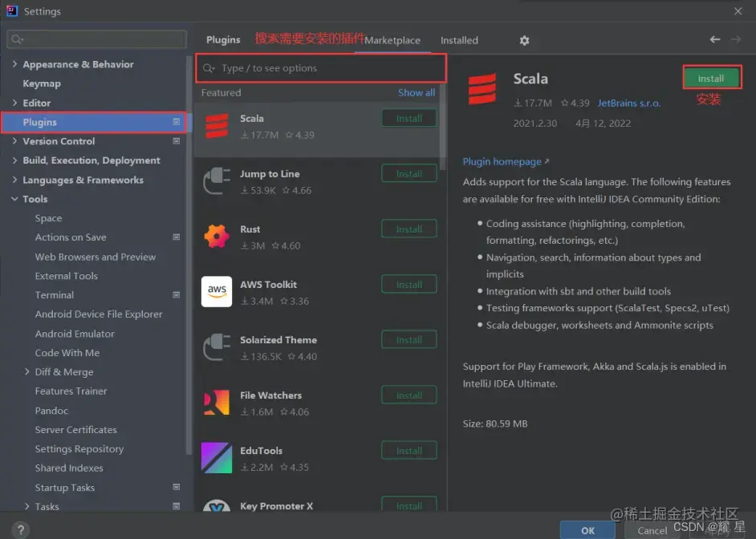
Task: Collapse the Tools section
Action: pos(14,199)
